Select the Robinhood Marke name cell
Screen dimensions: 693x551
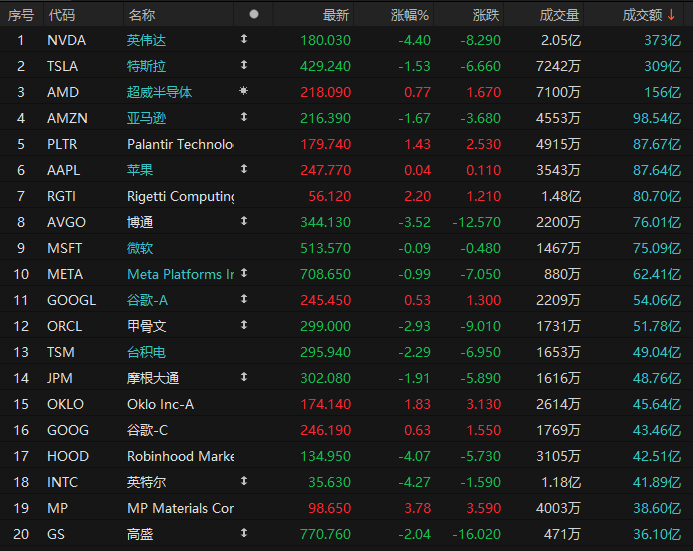click(x=180, y=457)
